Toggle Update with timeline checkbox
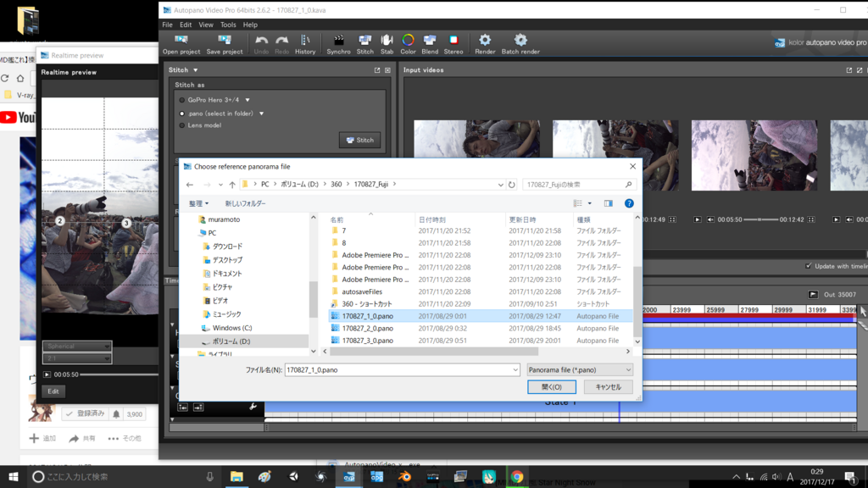Image resolution: width=868 pixels, height=488 pixels. [x=808, y=266]
